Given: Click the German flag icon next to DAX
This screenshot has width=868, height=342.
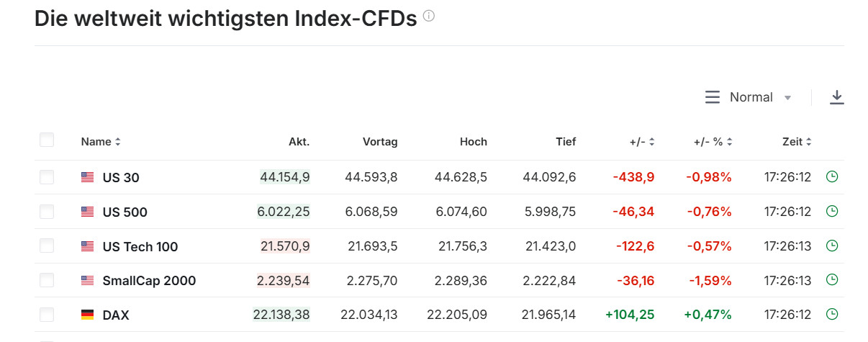Looking at the screenshot, I should click(x=88, y=315).
